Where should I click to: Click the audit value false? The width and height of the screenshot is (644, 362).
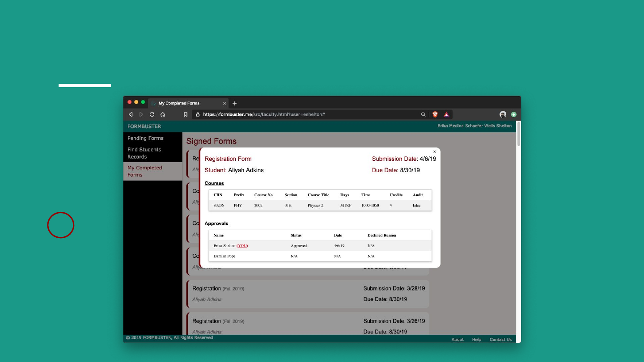[x=416, y=206]
